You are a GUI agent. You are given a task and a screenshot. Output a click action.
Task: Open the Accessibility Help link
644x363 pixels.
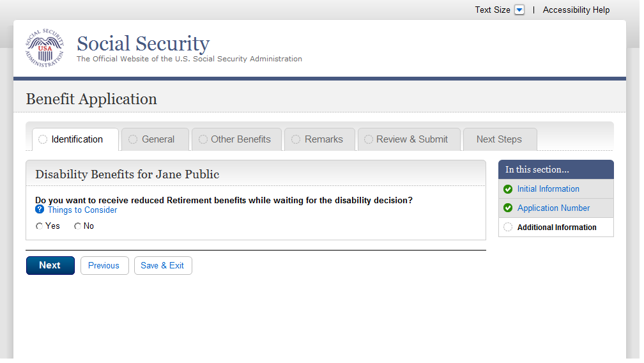click(576, 10)
